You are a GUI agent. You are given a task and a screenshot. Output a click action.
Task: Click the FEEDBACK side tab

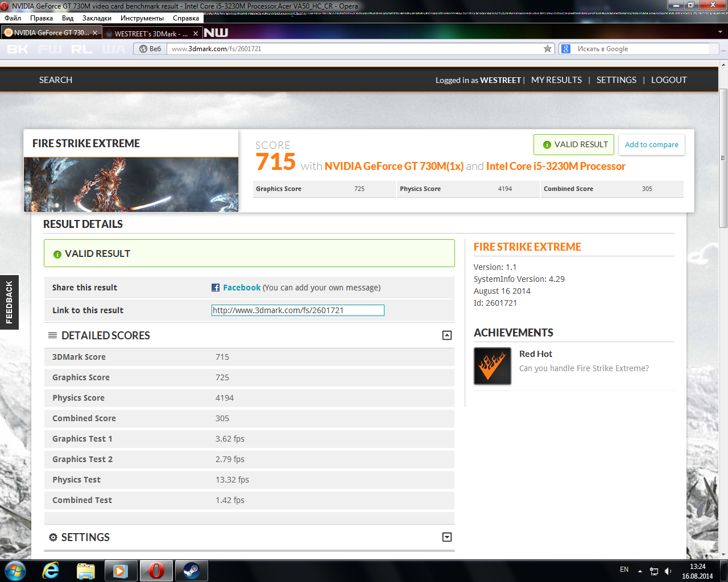[9, 302]
